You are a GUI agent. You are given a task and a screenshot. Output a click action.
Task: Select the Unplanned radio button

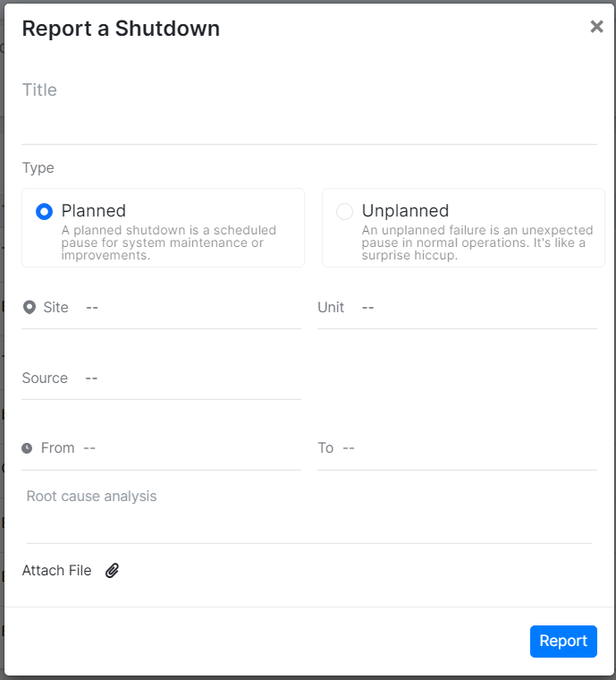click(344, 212)
